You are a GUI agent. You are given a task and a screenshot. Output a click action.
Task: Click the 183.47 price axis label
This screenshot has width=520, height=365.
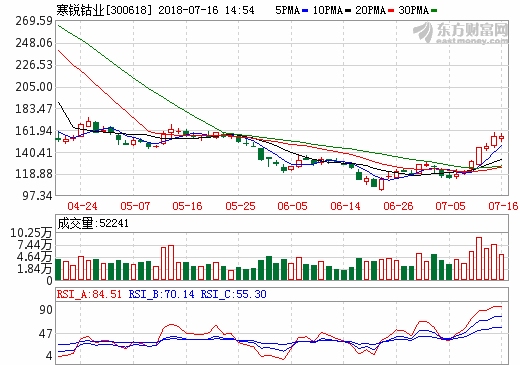(34, 109)
